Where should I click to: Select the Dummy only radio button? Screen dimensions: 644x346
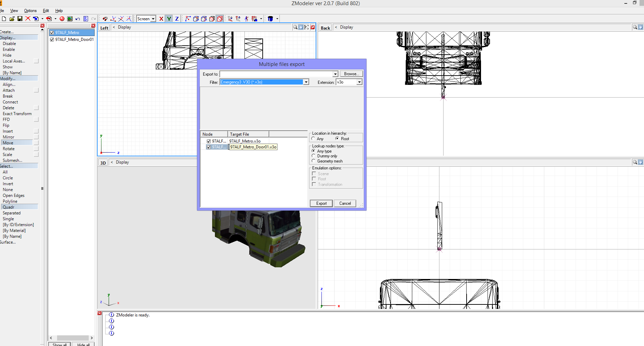coord(313,156)
